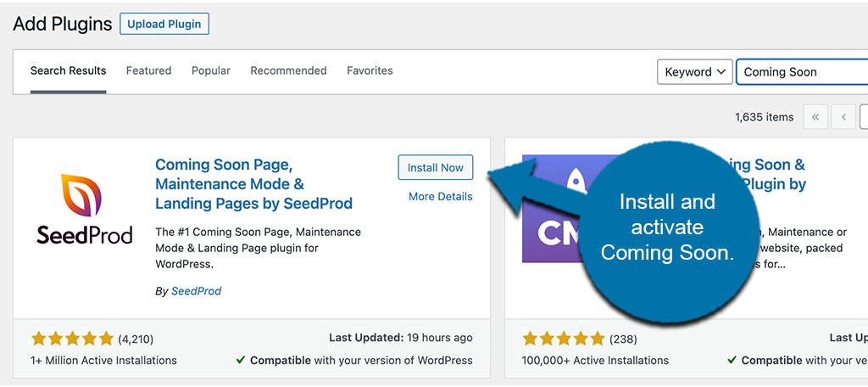The height and width of the screenshot is (387, 868).
Task: Click the Upload Plugin button
Action: tap(164, 24)
